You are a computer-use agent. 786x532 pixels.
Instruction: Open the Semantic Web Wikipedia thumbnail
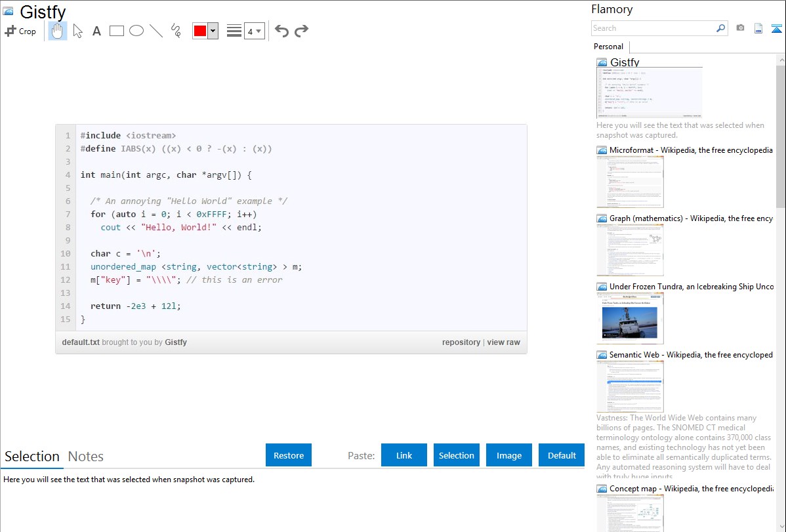tap(630, 386)
